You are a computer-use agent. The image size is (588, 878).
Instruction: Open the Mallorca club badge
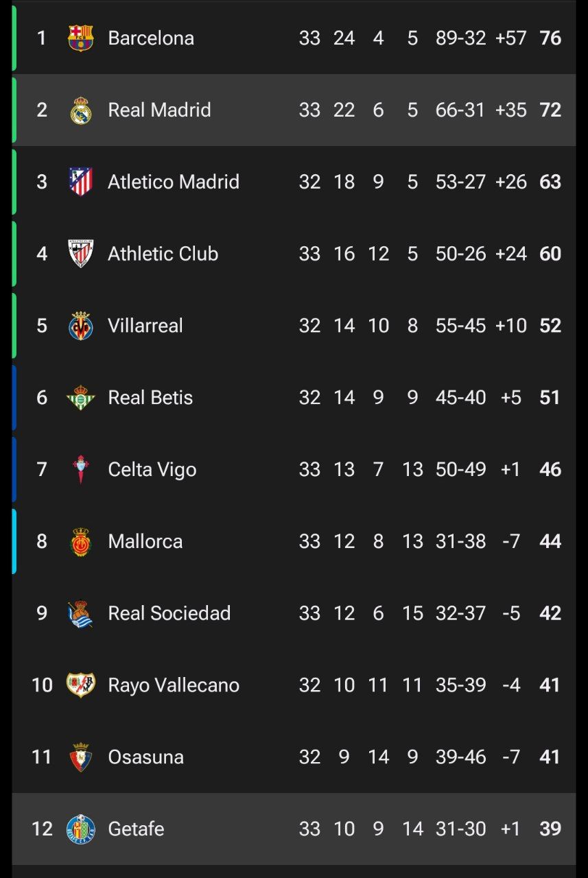coord(81,542)
